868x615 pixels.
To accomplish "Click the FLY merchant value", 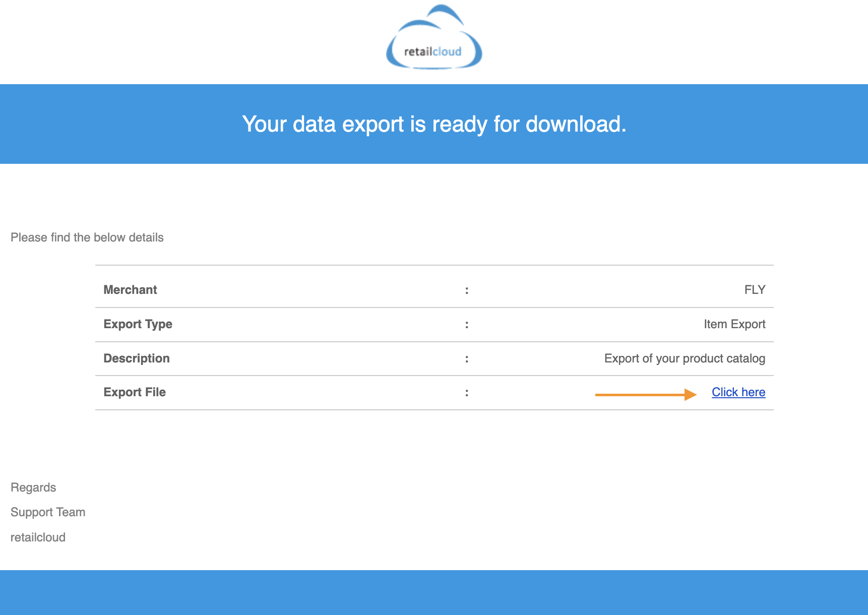I will click(755, 290).
